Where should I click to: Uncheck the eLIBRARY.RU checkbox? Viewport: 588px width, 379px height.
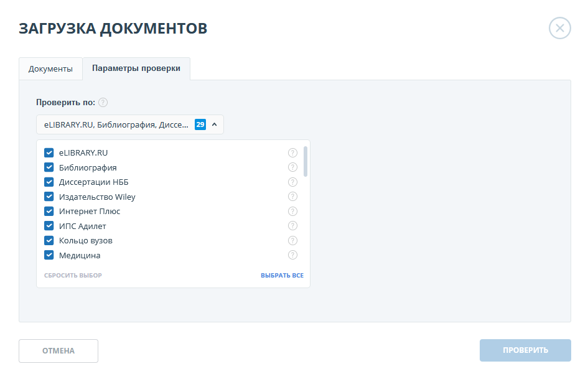(49, 153)
